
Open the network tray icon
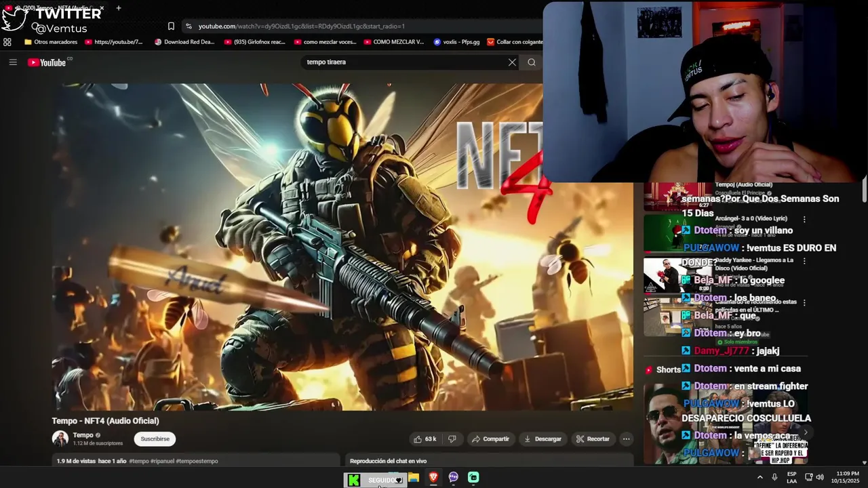pyautogui.click(x=809, y=477)
